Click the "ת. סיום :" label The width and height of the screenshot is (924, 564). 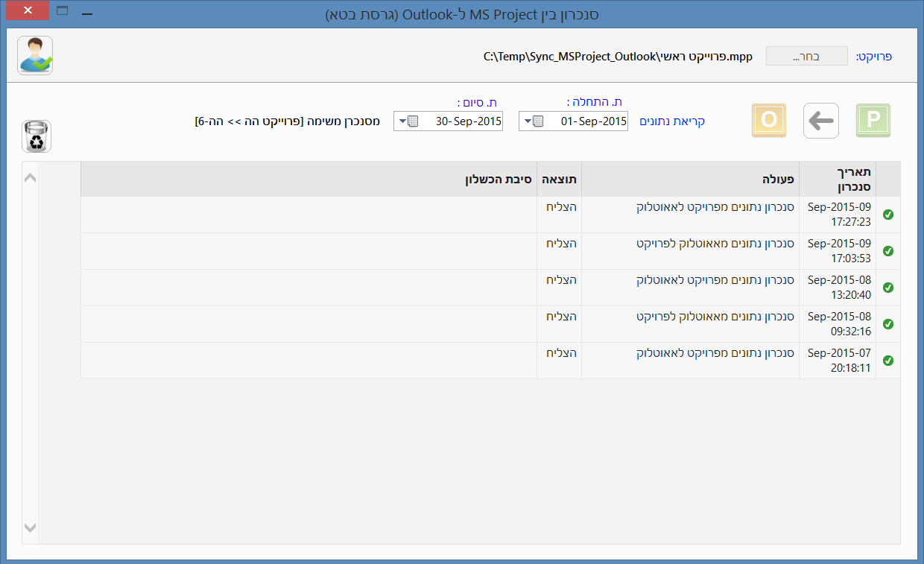476,103
